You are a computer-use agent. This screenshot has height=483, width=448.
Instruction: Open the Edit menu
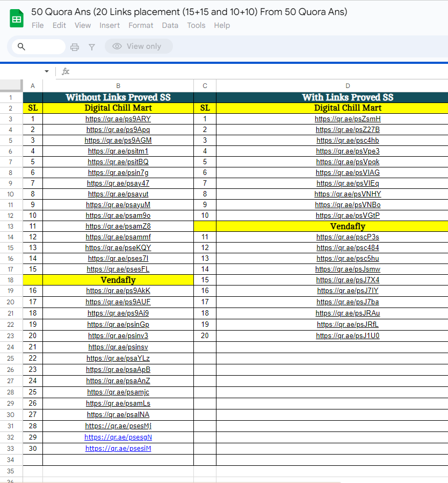point(59,25)
